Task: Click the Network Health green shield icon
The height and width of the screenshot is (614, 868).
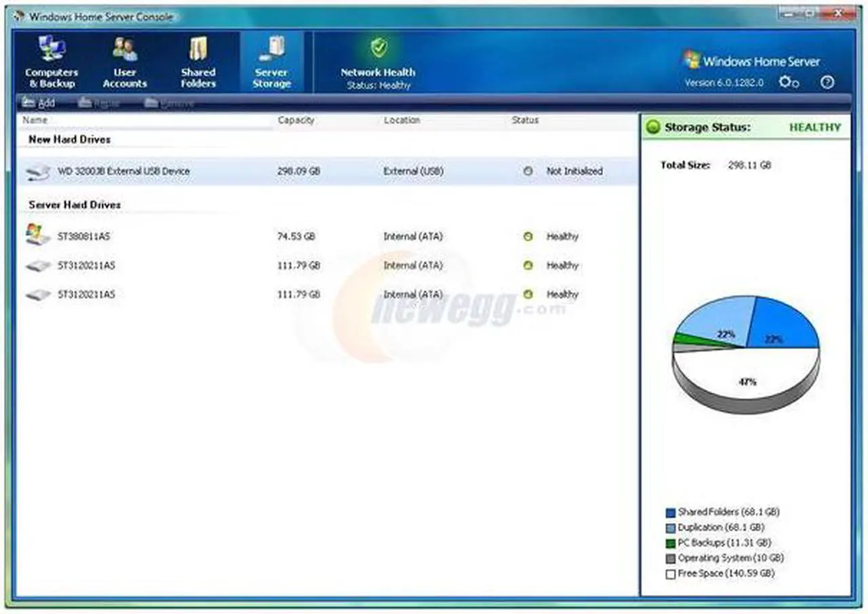Action: click(x=378, y=47)
